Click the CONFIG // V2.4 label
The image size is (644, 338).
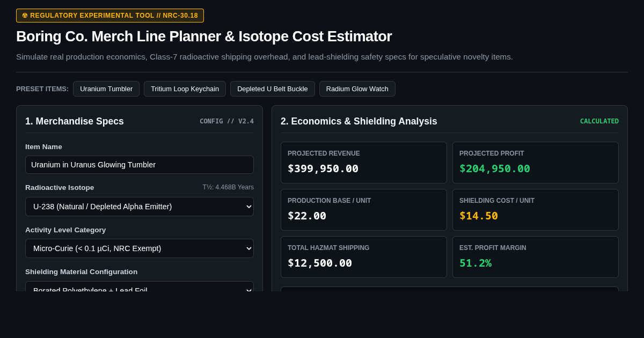(226, 121)
